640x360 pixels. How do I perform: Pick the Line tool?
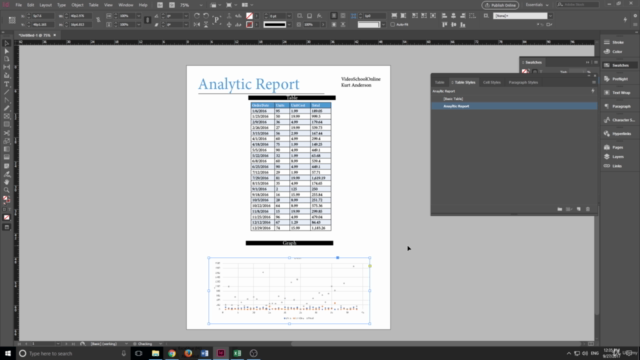(x=7, y=92)
